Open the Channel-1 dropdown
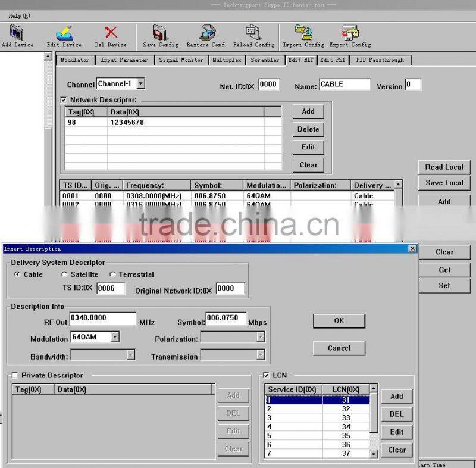 [141, 83]
